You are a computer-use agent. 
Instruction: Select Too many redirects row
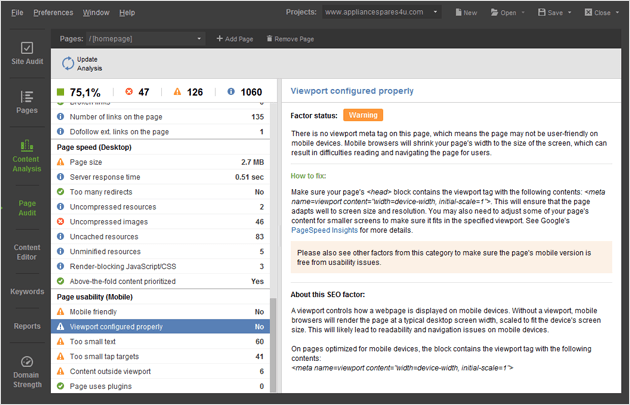pyautogui.click(x=160, y=192)
